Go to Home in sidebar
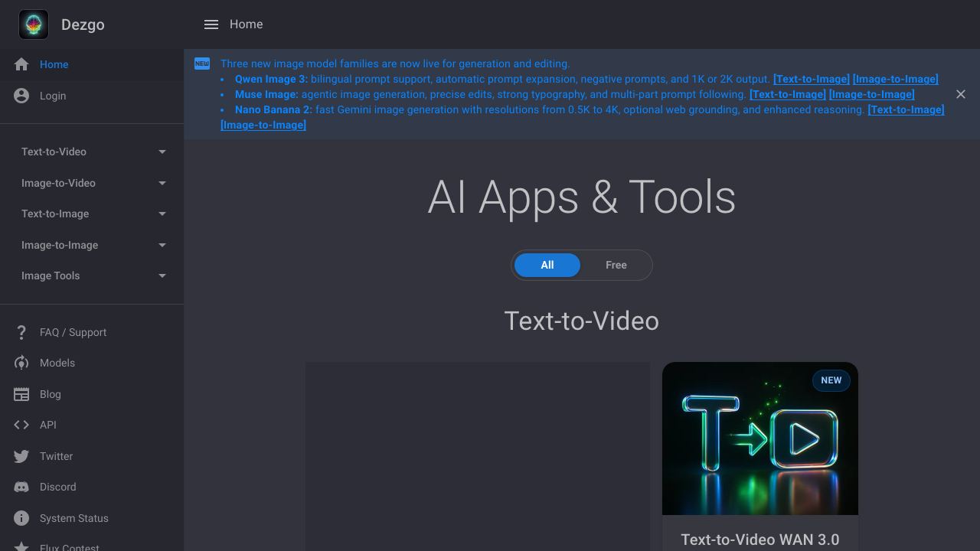The image size is (980, 551). click(x=92, y=64)
